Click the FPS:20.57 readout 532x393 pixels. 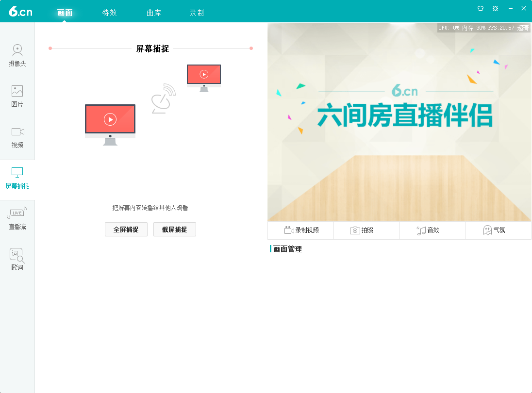click(x=501, y=28)
